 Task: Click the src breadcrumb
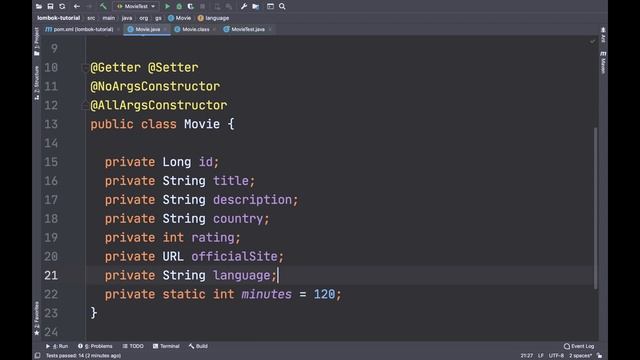91,18
